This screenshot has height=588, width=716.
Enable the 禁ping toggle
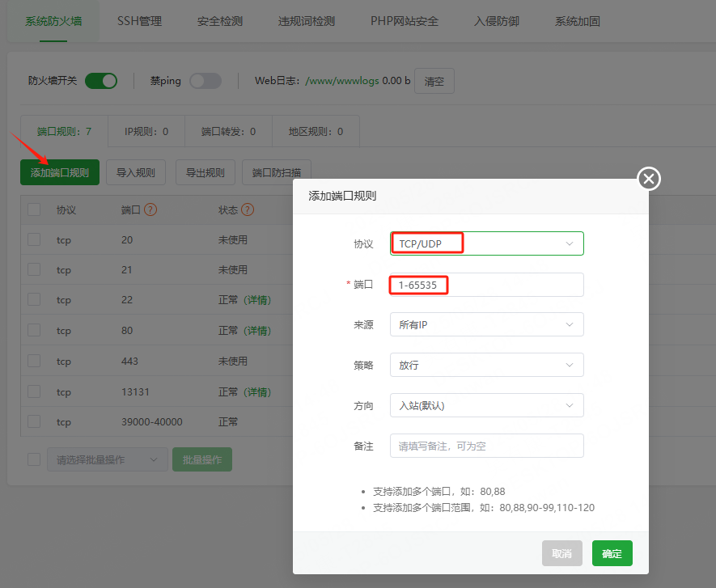point(205,81)
